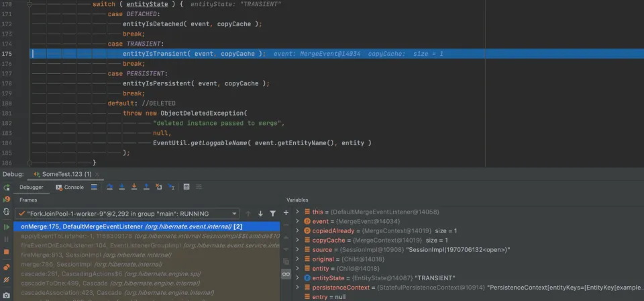Click the New Watch plus icon
644x301 pixels.
tap(286, 213)
